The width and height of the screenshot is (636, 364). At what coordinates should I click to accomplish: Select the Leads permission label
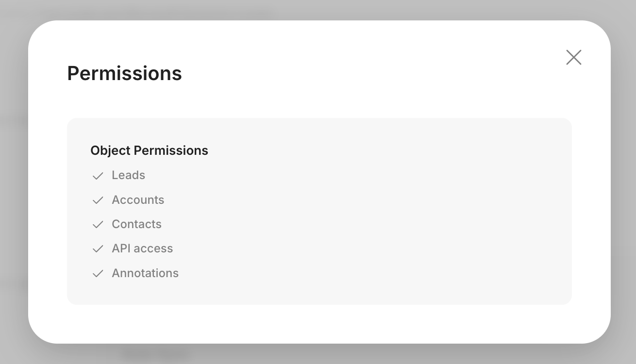click(x=128, y=175)
